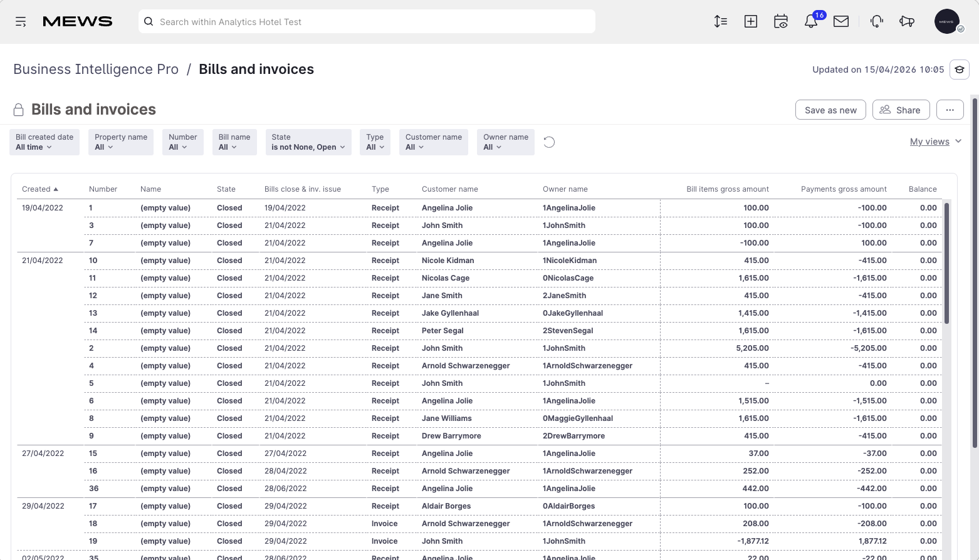Click into the Analytics Hotel Test search field
The image size is (979, 560).
[367, 22]
